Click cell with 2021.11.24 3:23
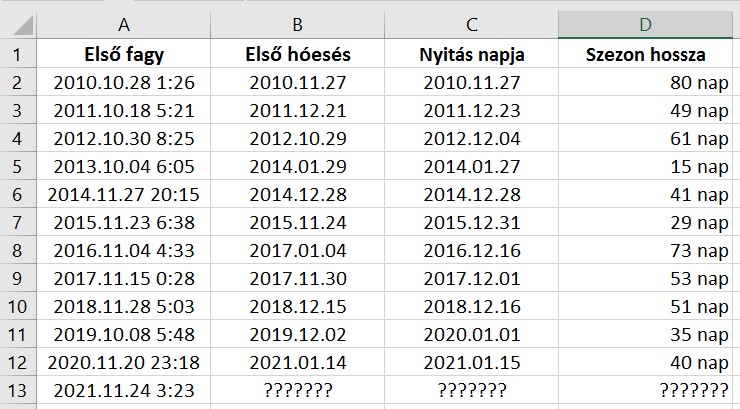This screenshot has width=740, height=409. pyautogui.click(x=124, y=390)
